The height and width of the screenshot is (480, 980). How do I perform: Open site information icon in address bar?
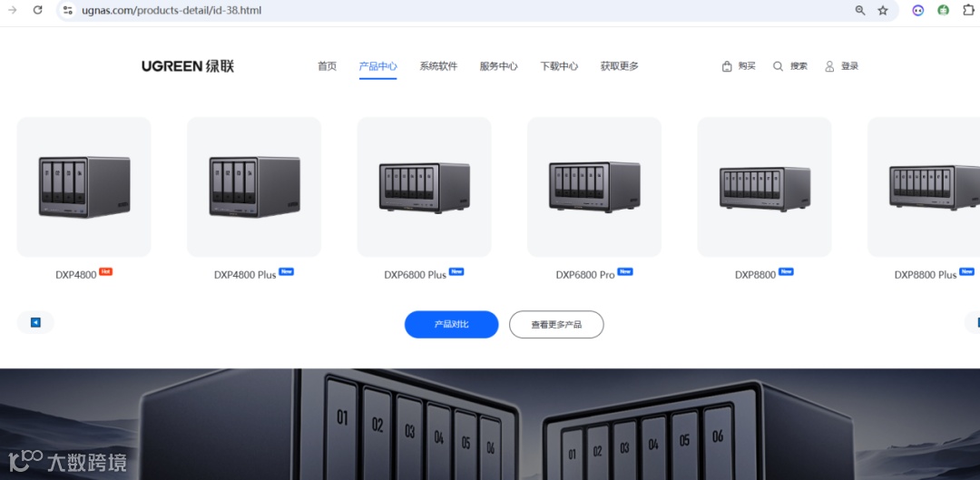68,10
